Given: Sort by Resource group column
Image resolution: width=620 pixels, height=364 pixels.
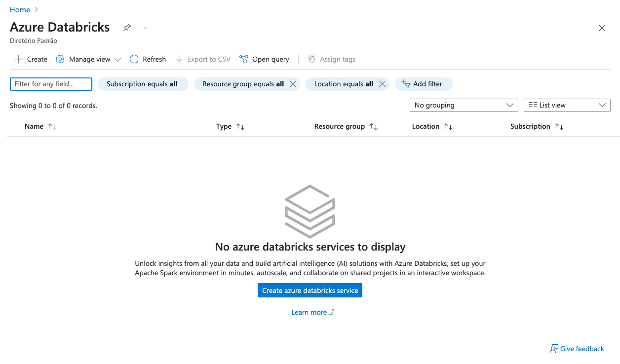Looking at the screenshot, I should 346,126.
